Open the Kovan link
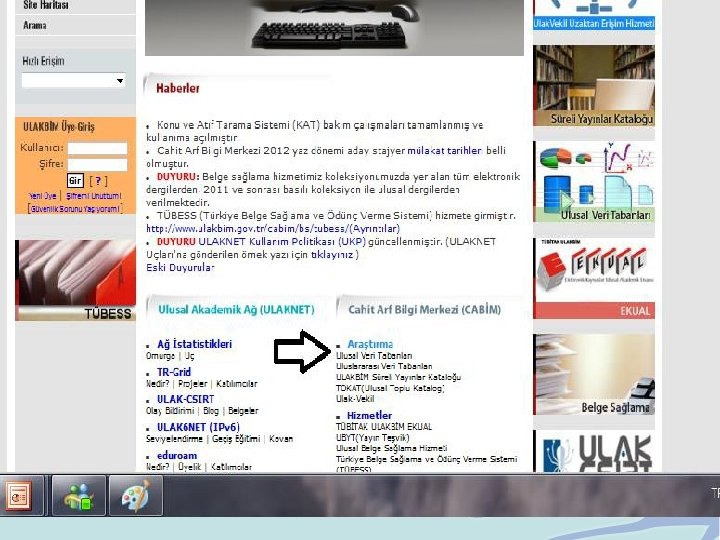This screenshot has height=540, width=720. 281,439
